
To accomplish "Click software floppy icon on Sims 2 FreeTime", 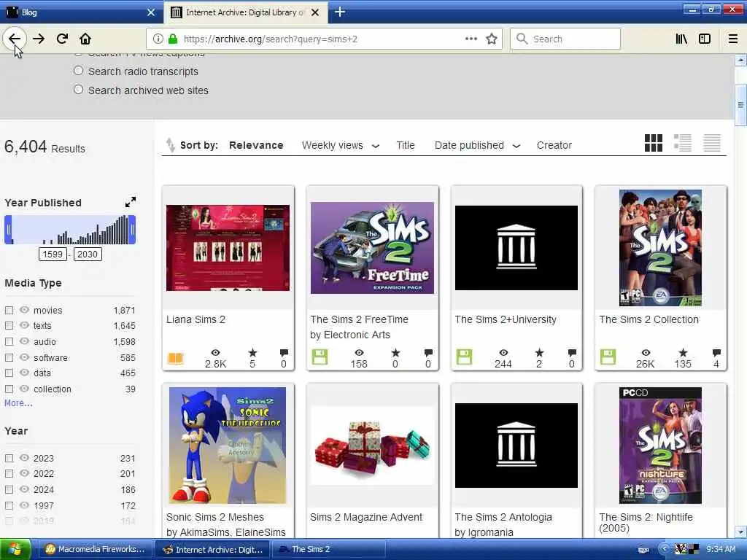I will (x=320, y=357).
